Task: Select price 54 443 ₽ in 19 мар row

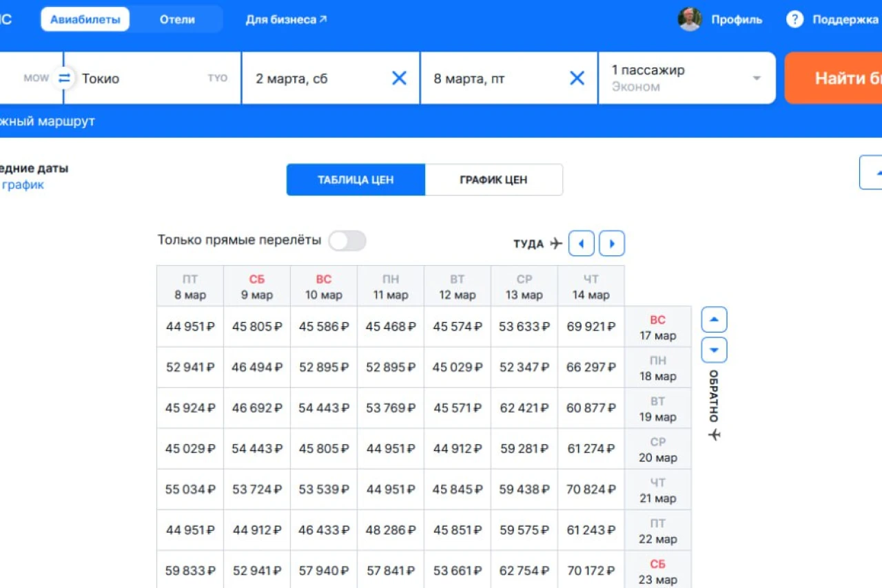Action: 324,408
